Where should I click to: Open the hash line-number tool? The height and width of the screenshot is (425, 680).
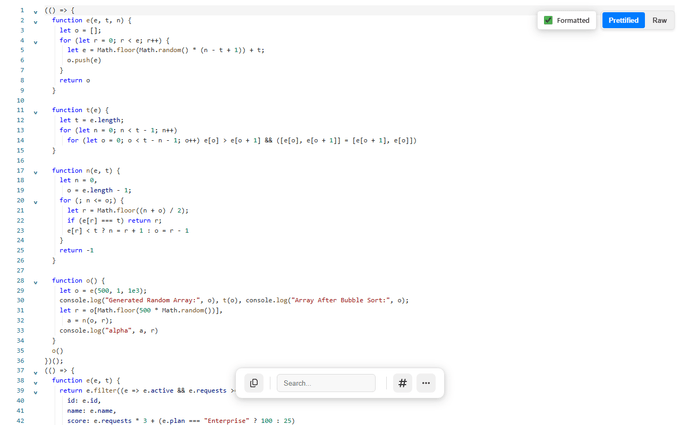(x=402, y=383)
